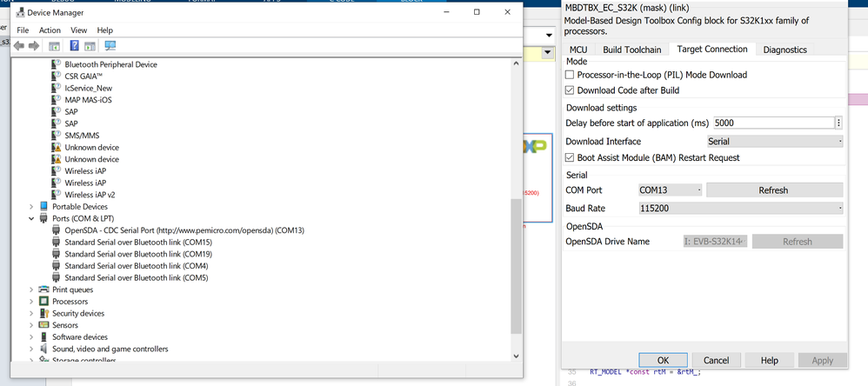The width and height of the screenshot is (868, 386).
Task: Switch to the Diagnostics tab
Action: coord(785,50)
